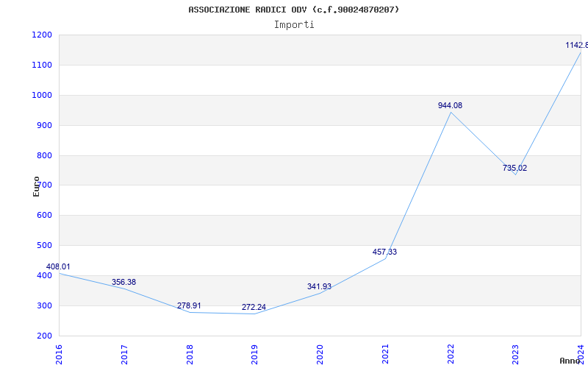This screenshot has height=368, width=588.
Task: Click the 200 y-axis tick label
Action: pyautogui.click(x=43, y=336)
